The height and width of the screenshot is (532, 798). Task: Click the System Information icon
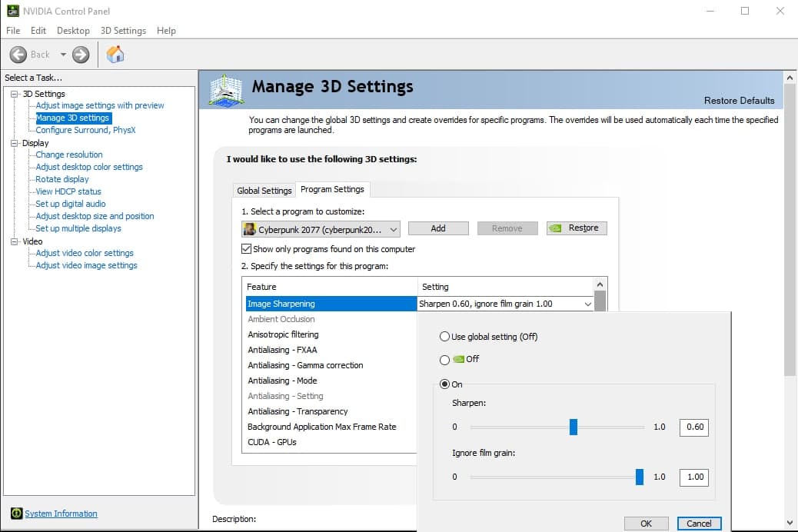click(16, 514)
